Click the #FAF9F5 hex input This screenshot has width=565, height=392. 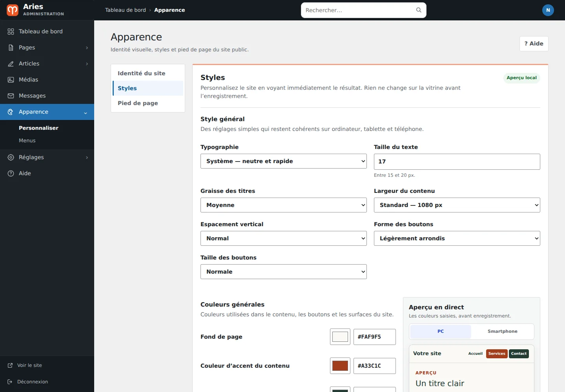coord(375,337)
